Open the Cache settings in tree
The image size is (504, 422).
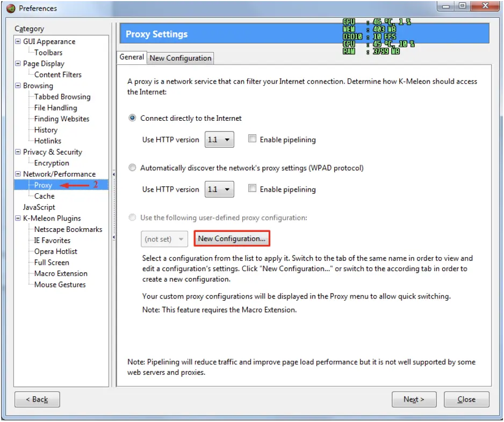click(44, 196)
